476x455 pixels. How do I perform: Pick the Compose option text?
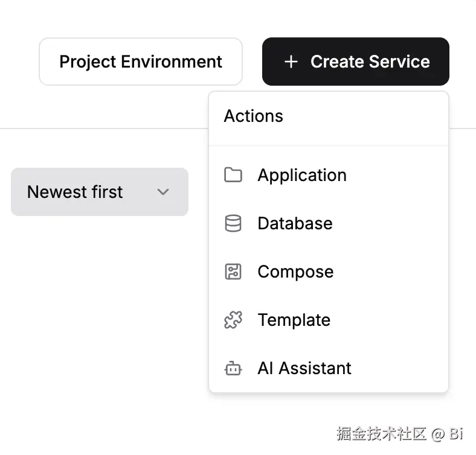pos(295,272)
